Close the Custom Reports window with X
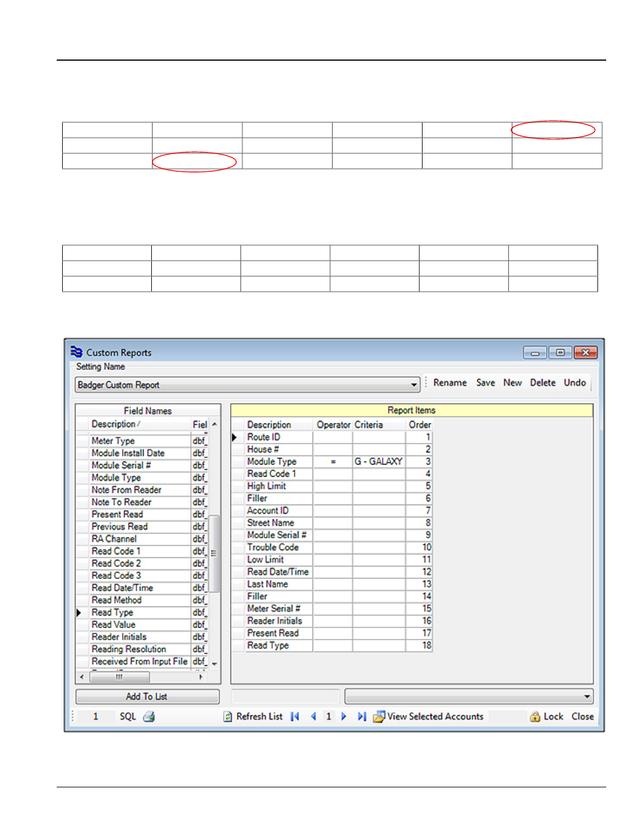 pyautogui.click(x=586, y=353)
